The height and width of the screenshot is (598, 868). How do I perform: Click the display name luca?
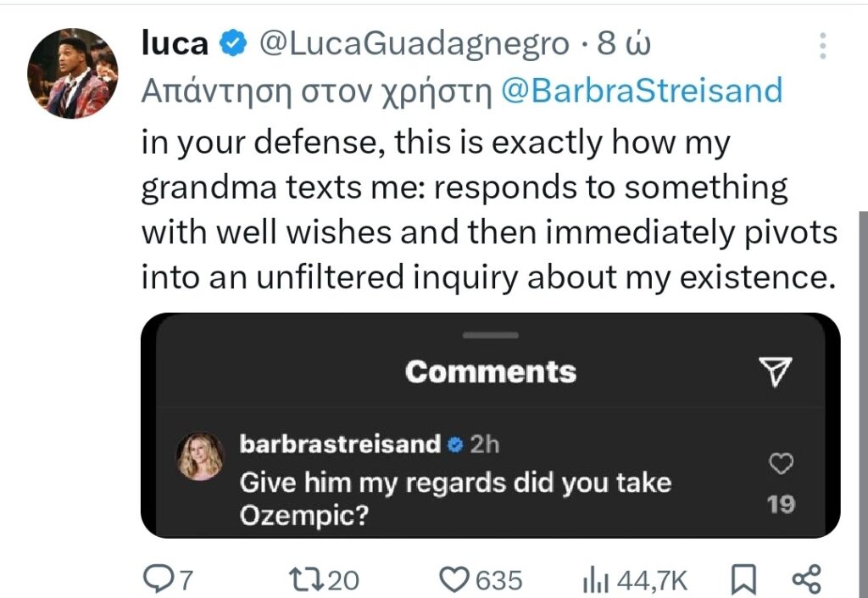click(175, 43)
